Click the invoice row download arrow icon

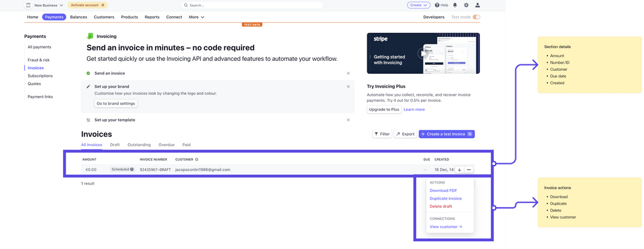point(459,170)
